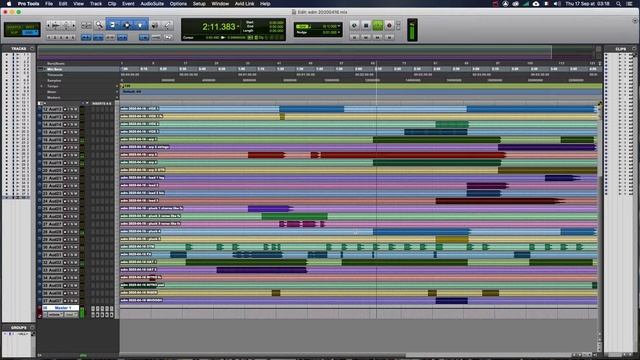Select Grid edit mode
This screenshot has height=360, width=640.
(31, 32)
